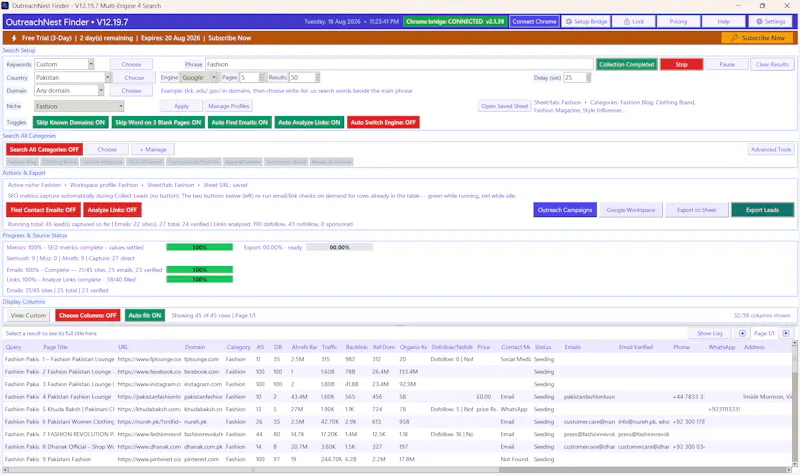
Task: Click the green Export Leads button
Action: click(x=762, y=210)
